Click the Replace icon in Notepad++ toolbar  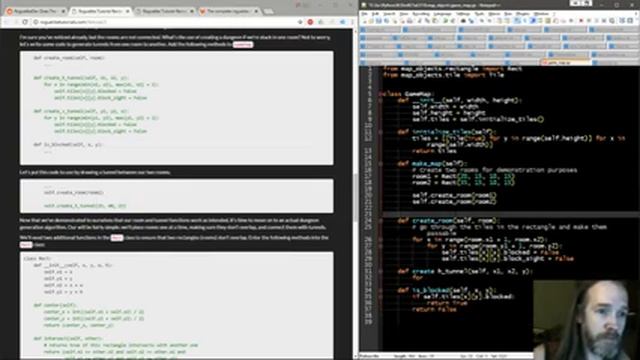pyautogui.click(x=471, y=21)
